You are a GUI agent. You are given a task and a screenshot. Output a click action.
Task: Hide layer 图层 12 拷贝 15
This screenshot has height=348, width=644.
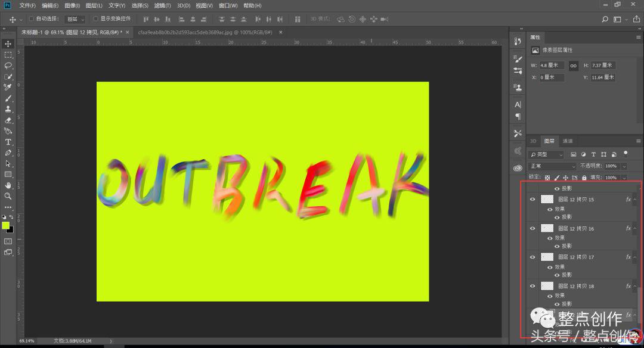click(532, 200)
